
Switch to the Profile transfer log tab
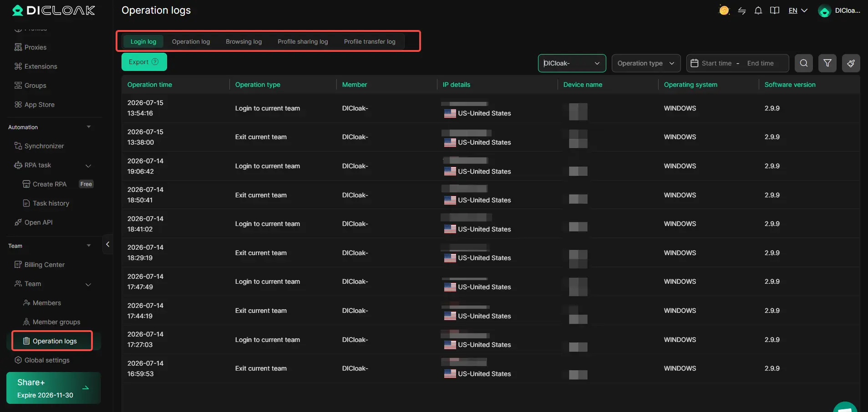tap(370, 41)
